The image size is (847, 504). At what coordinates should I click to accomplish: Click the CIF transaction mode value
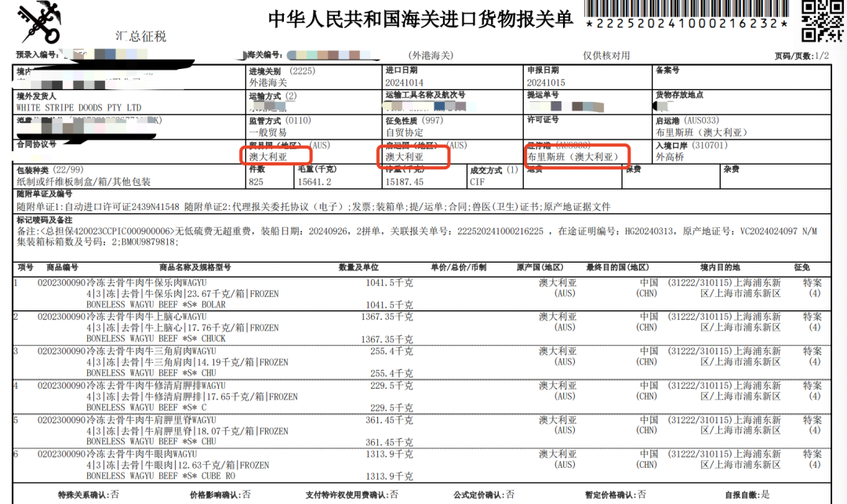[477, 182]
